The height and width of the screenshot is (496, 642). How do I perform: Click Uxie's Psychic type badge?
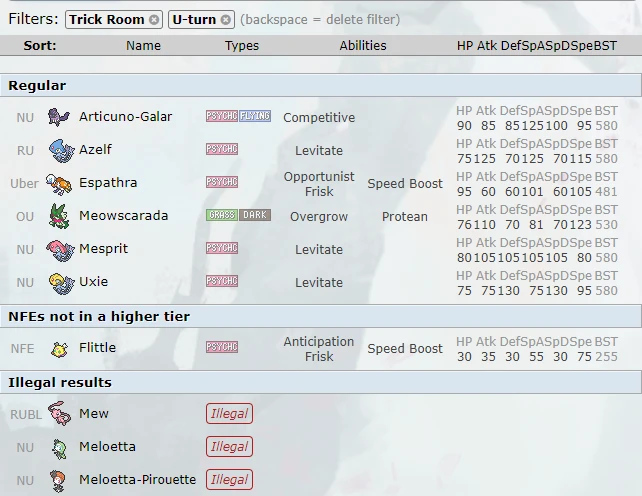pos(222,281)
